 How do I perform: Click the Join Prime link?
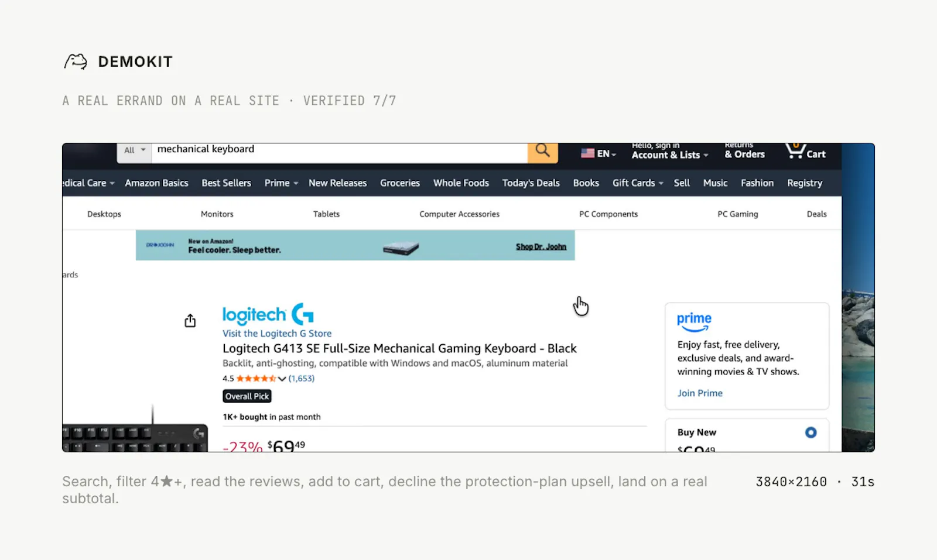(700, 393)
